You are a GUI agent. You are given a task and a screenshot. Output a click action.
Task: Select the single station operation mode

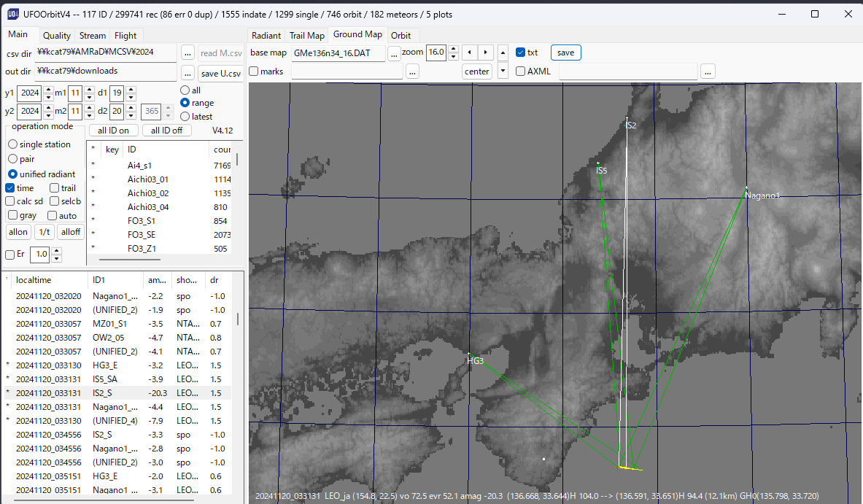tap(13, 144)
